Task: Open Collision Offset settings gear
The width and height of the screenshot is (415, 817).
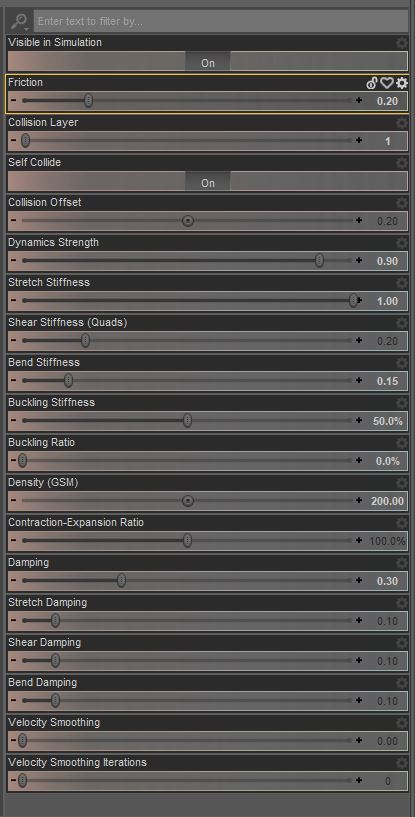Action: click(401, 203)
